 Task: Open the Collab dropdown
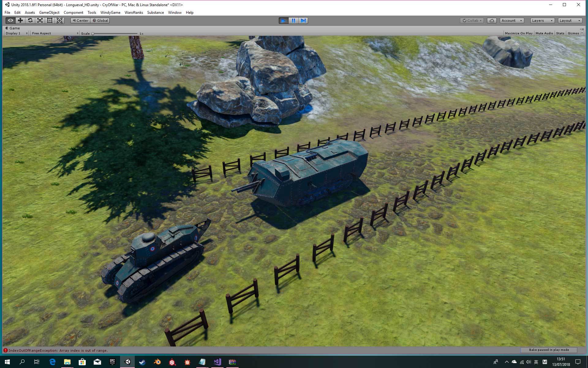(472, 21)
